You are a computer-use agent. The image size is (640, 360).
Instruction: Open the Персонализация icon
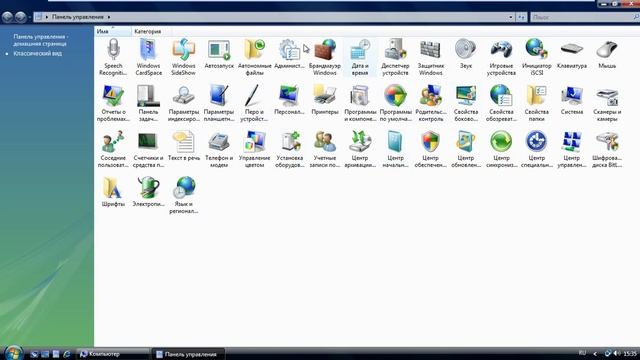coord(289,100)
